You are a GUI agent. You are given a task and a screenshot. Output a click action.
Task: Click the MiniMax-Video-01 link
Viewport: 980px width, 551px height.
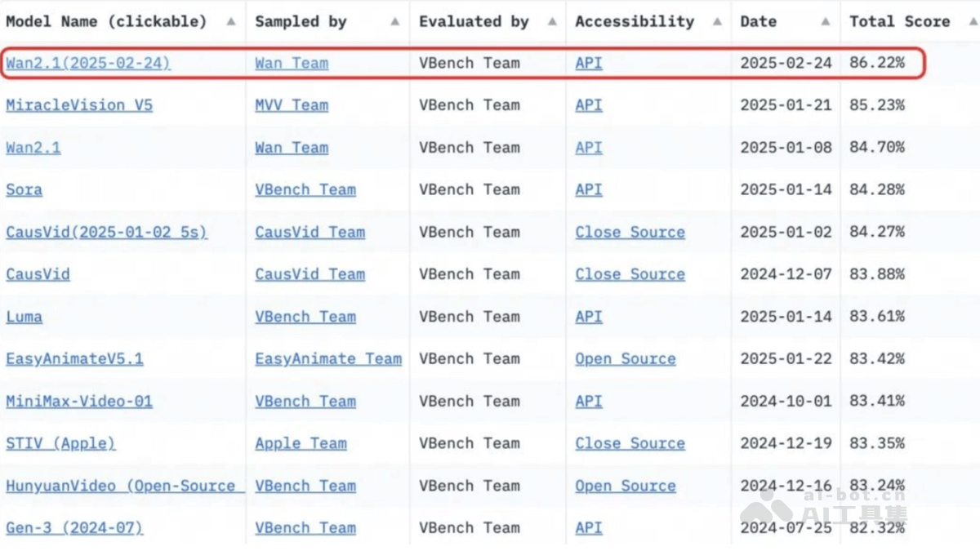click(79, 402)
